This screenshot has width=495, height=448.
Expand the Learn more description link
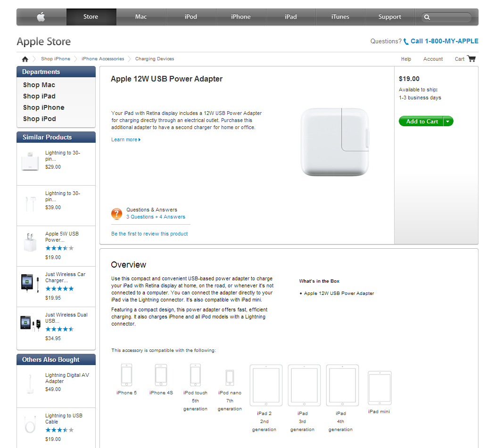tap(126, 139)
